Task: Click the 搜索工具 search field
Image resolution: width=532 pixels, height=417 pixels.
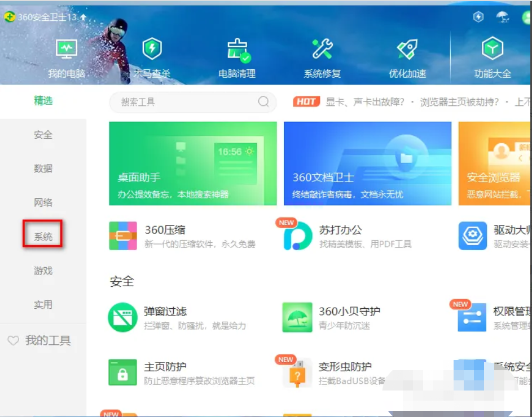Action: 193,101
